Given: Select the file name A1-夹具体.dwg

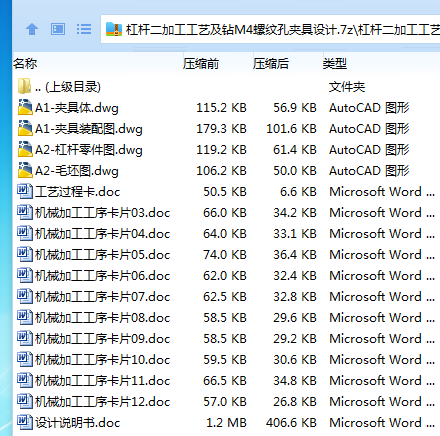Looking at the screenshot, I should coord(77,108).
